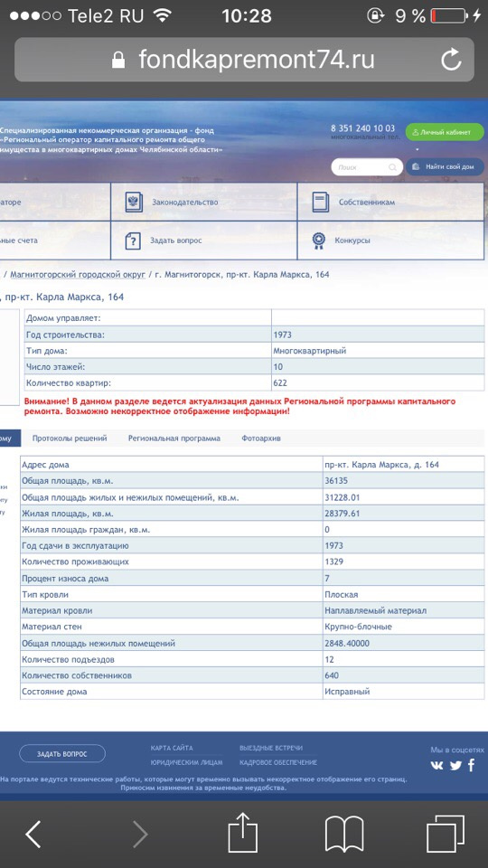Click the red Внимание warning text
Viewport: 488px width, 868px height.
pyautogui.click(x=239, y=406)
